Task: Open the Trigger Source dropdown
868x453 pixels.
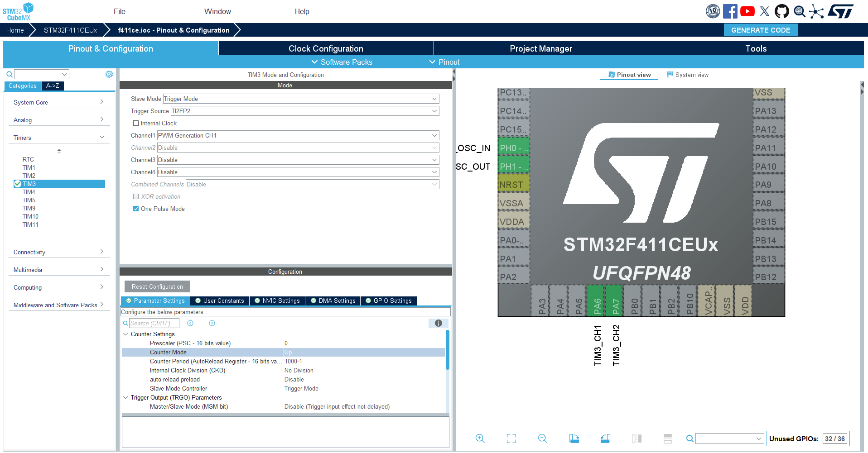Action: (305, 111)
